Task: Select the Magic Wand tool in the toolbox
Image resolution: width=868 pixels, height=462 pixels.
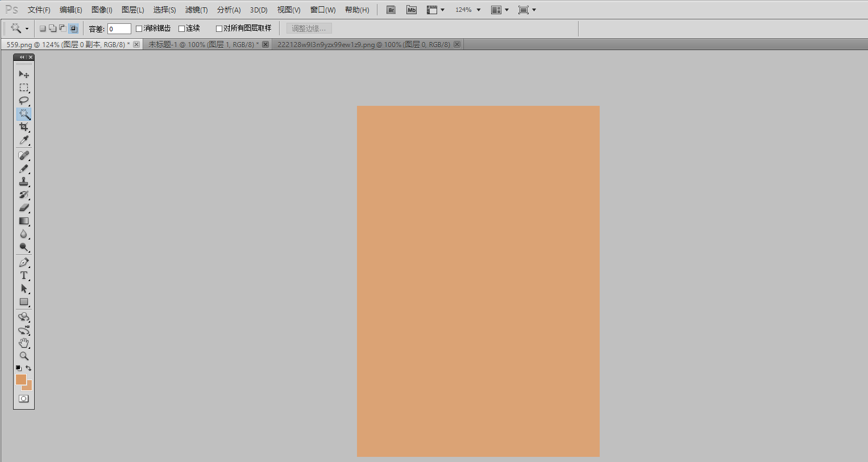Action: point(24,114)
